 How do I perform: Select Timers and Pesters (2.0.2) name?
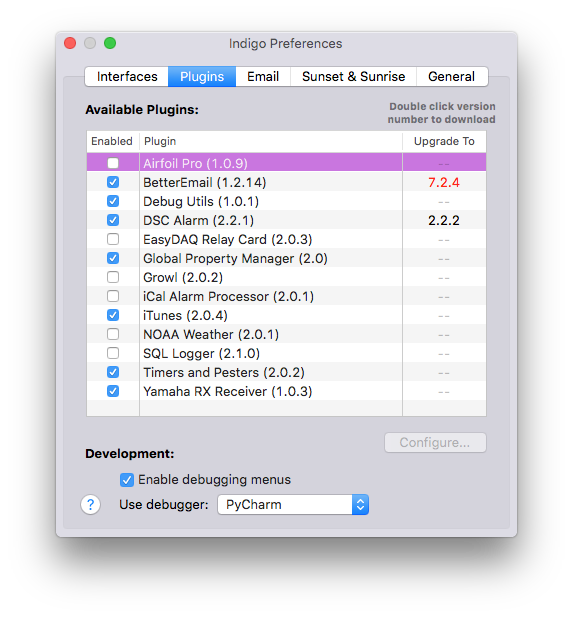coord(224,373)
